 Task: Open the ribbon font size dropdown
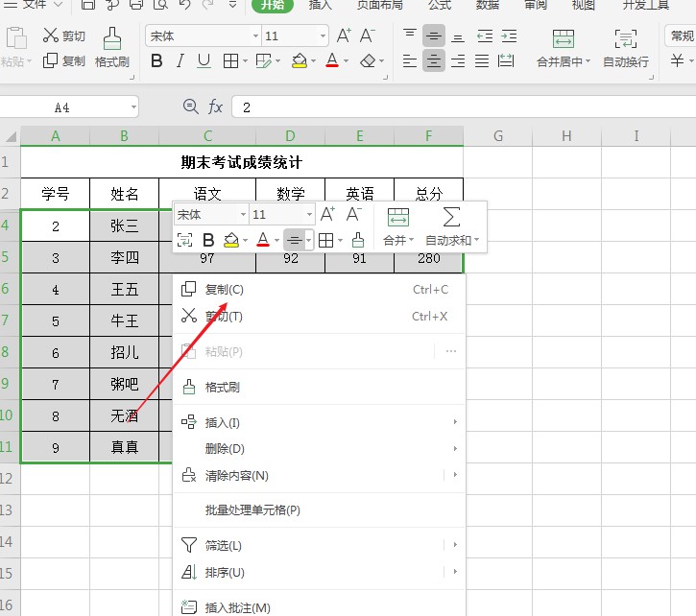click(x=323, y=36)
